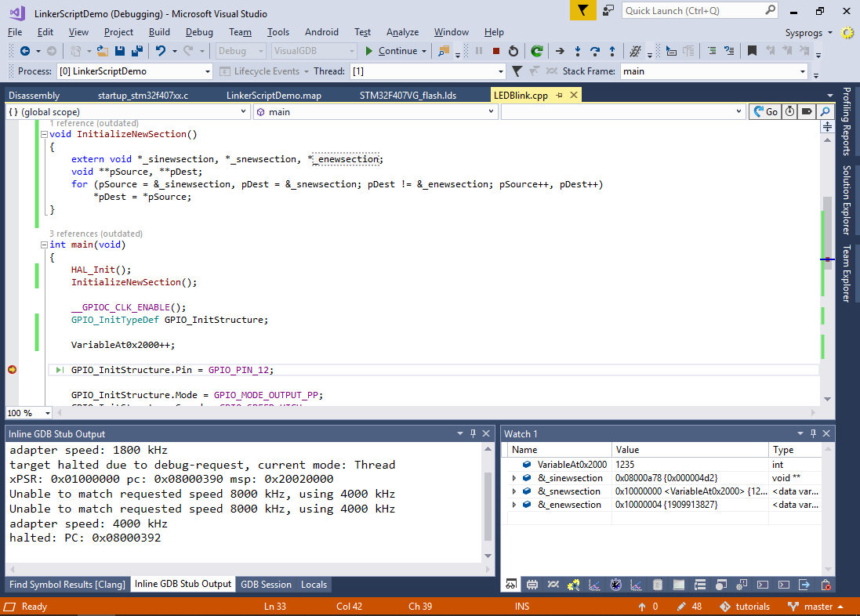This screenshot has width=860, height=616.
Task: Open the Process dropdown list
Action: [208, 71]
